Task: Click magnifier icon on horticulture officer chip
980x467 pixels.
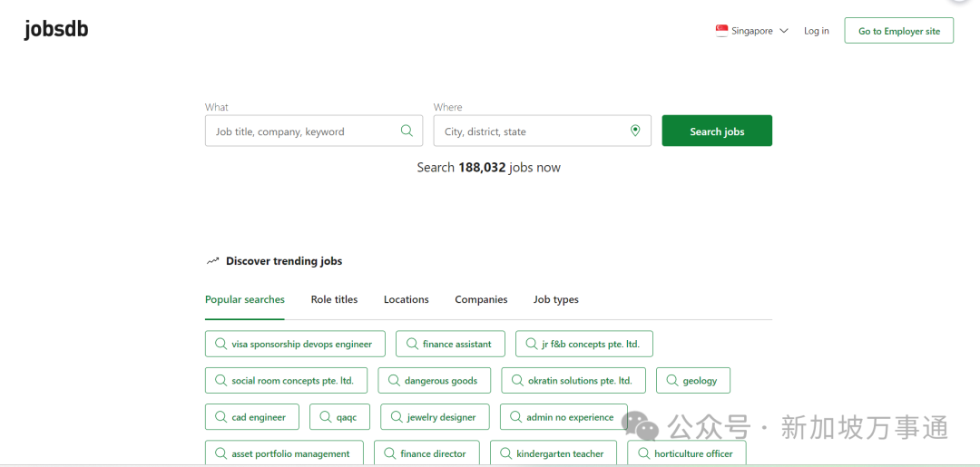Action: point(643,453)
